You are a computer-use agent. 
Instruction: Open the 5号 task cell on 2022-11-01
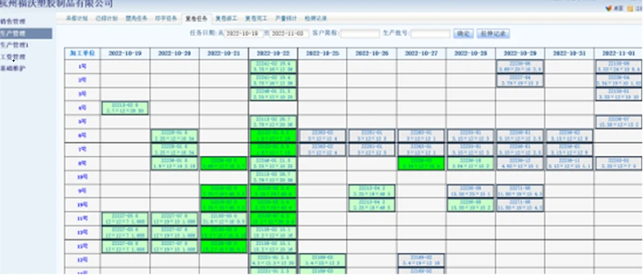pos(618,121)
